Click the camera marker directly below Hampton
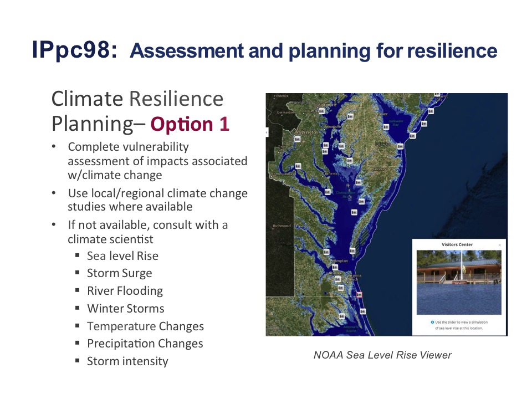This screenshot has height=399, width=532. pyautogui.click(x=334, y=267)
